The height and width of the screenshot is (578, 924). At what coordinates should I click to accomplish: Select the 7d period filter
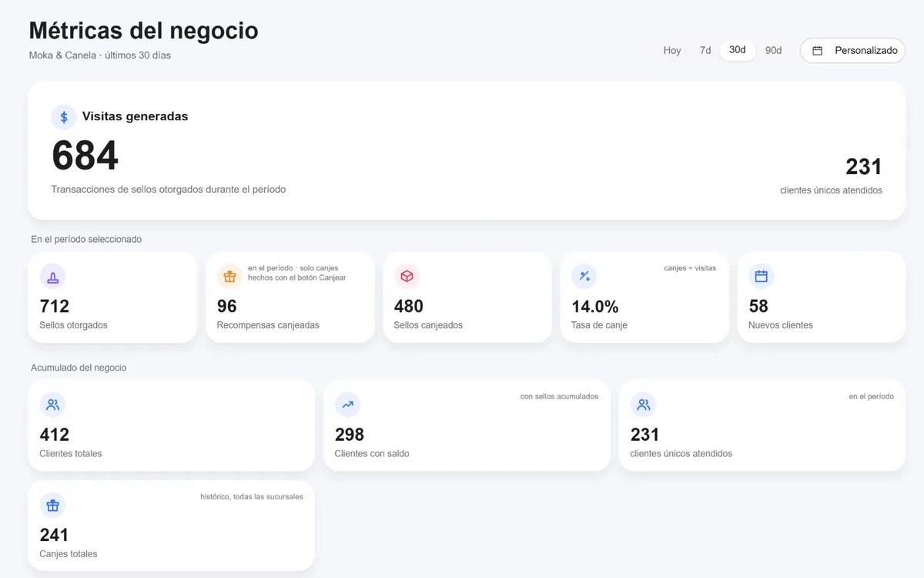tap(705, 51)
